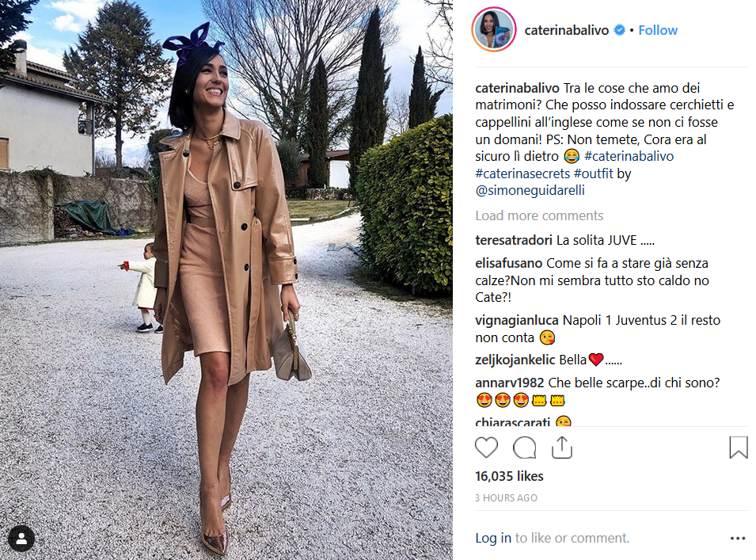
Task: Save the post with the bookmark icon
Action: [738, 448]
